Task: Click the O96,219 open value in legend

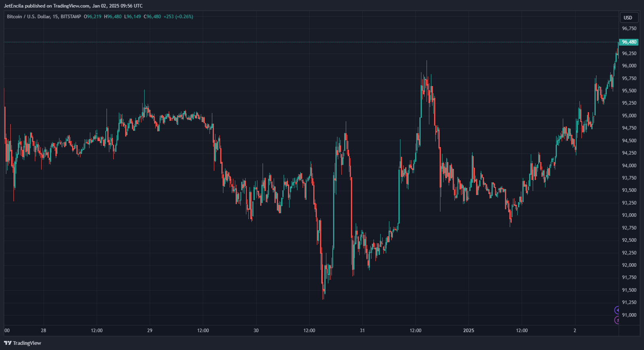Action: (x=93, y=17)
